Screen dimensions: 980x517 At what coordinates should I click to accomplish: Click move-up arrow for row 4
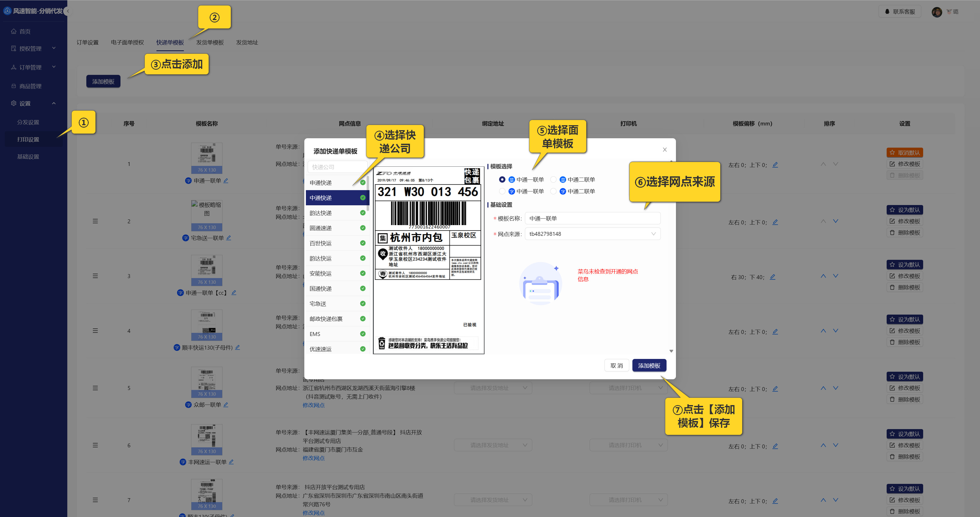coord(823,330)
